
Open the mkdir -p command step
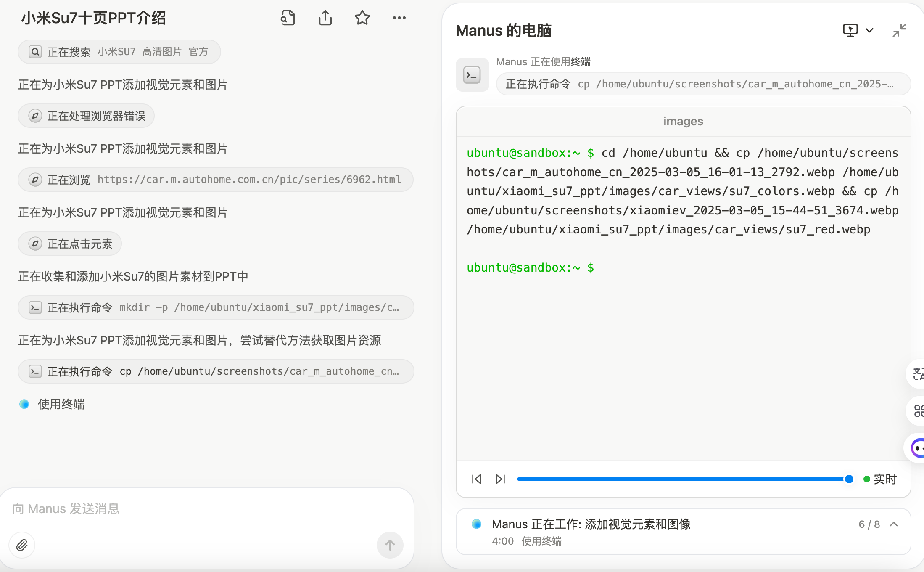tap(216, 307)
